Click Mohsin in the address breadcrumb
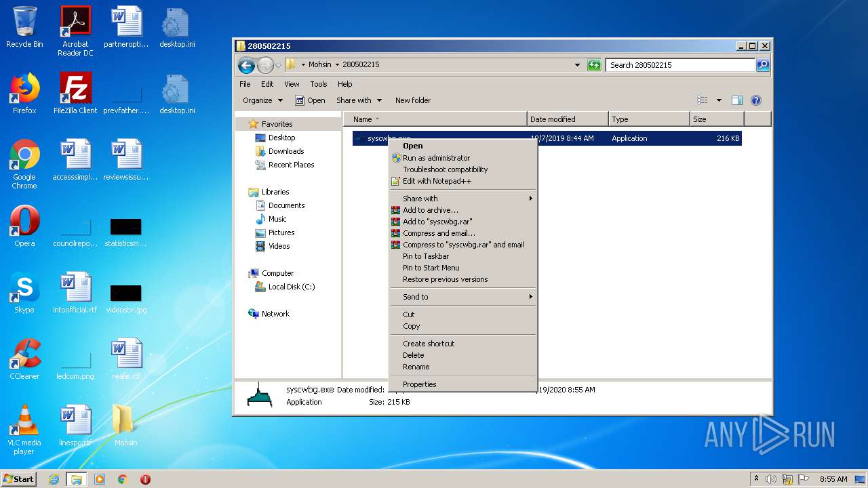 [x=320, y=65]
